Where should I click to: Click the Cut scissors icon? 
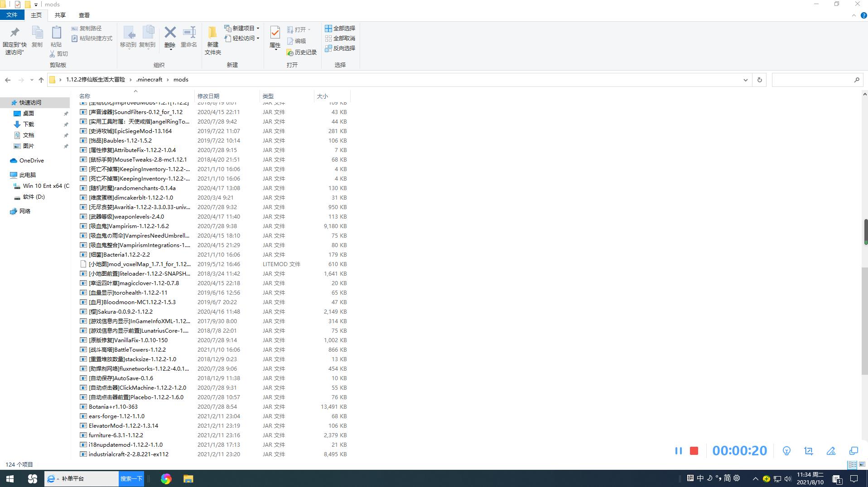tap(53, 54)
